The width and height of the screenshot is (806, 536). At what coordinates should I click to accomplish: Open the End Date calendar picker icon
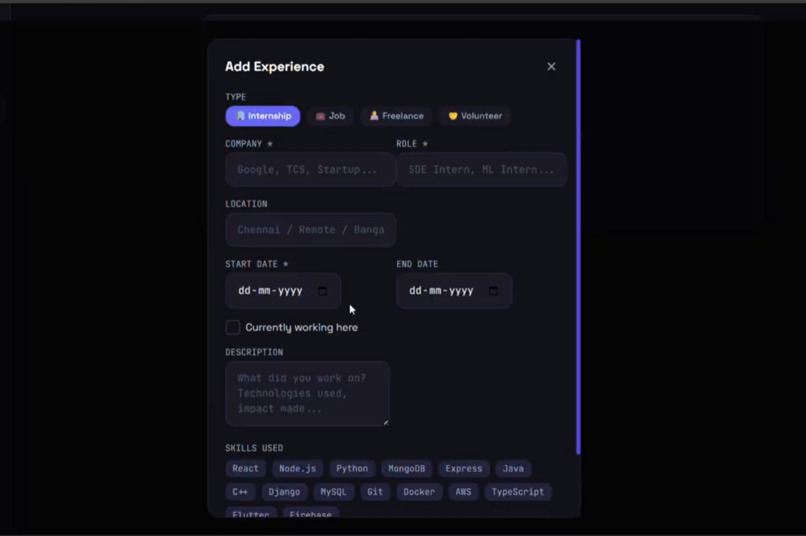pyautogui.click(x=493, y=291)
